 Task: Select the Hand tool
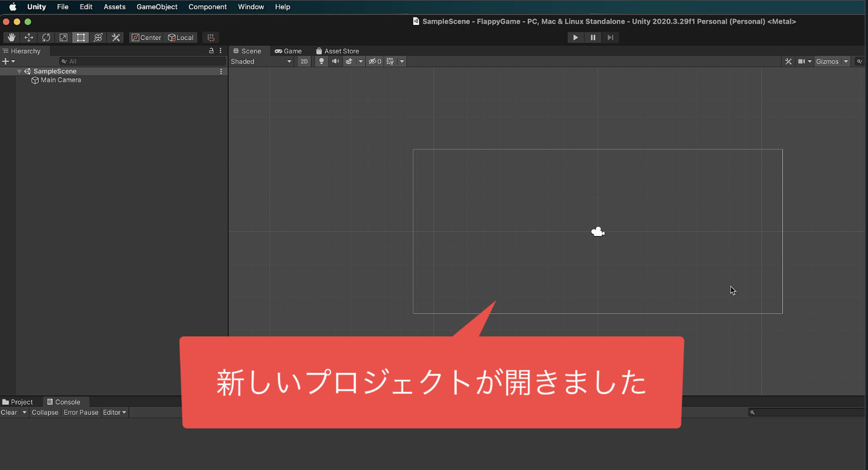click(x=12, y=38)
